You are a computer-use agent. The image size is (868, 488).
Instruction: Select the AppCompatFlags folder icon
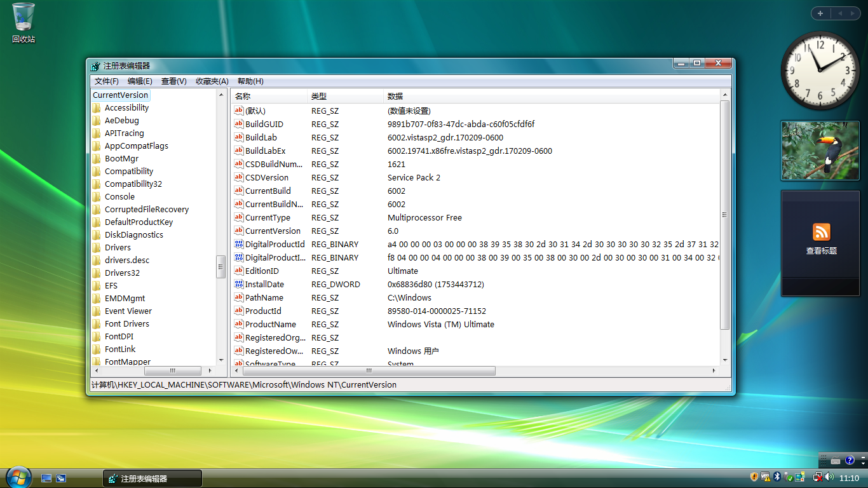[97, 146]
